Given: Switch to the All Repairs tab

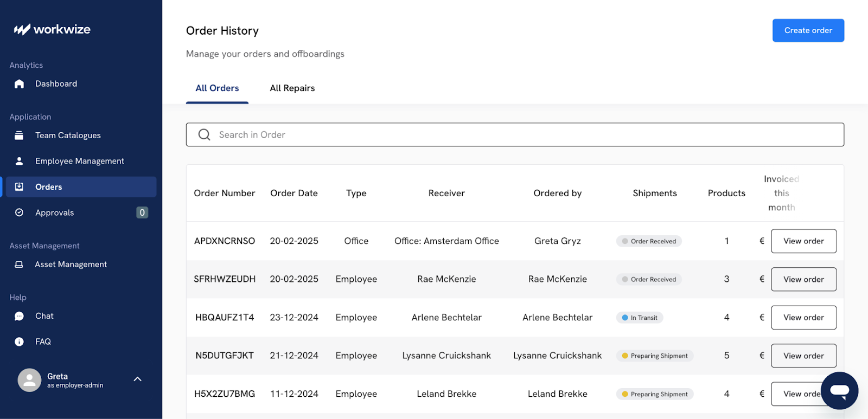Looking at the screenshot, I should 292,88.
